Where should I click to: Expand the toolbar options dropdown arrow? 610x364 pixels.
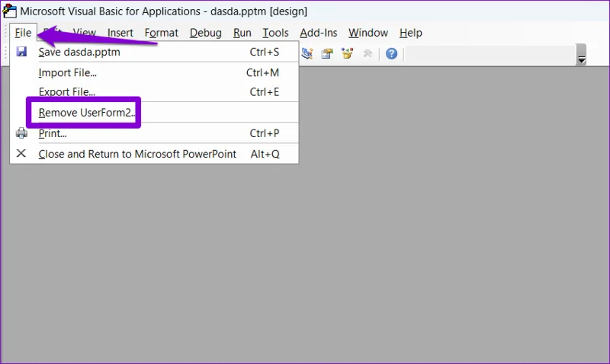pos(581,55)
